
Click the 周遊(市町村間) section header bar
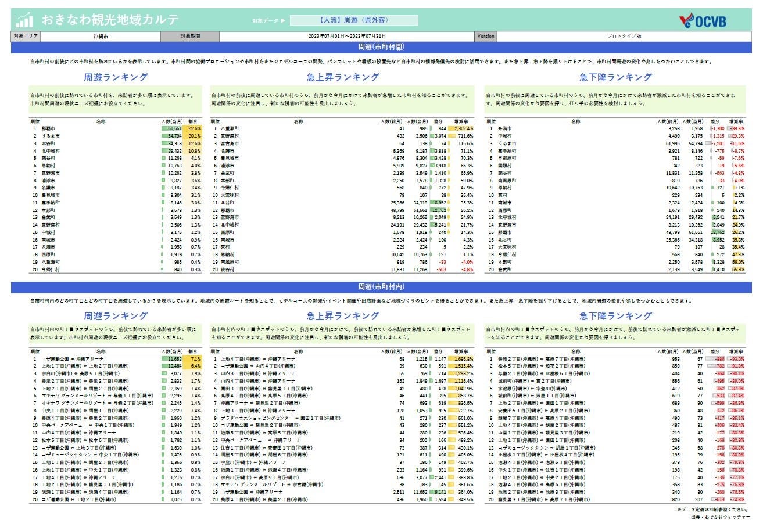[381, 47]
